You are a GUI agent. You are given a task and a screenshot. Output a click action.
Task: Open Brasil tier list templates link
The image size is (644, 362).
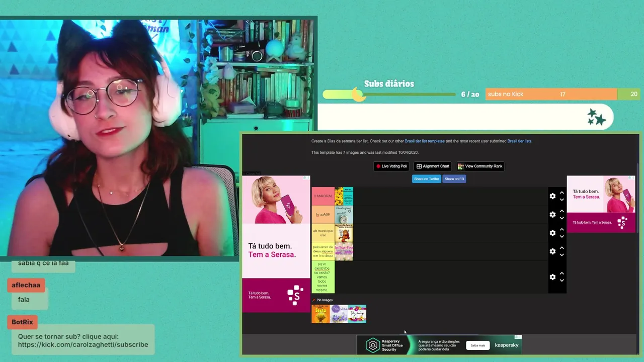(425, 141)
